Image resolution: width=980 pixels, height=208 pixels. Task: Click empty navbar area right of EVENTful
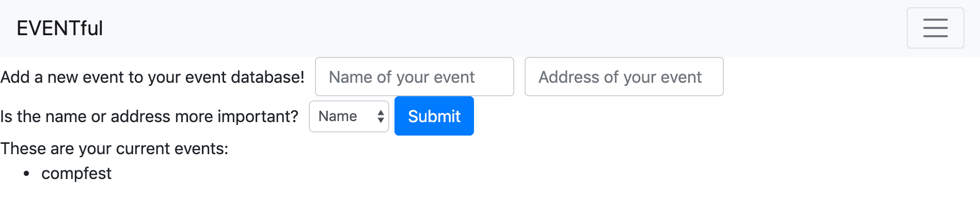[x=465, y=28]
